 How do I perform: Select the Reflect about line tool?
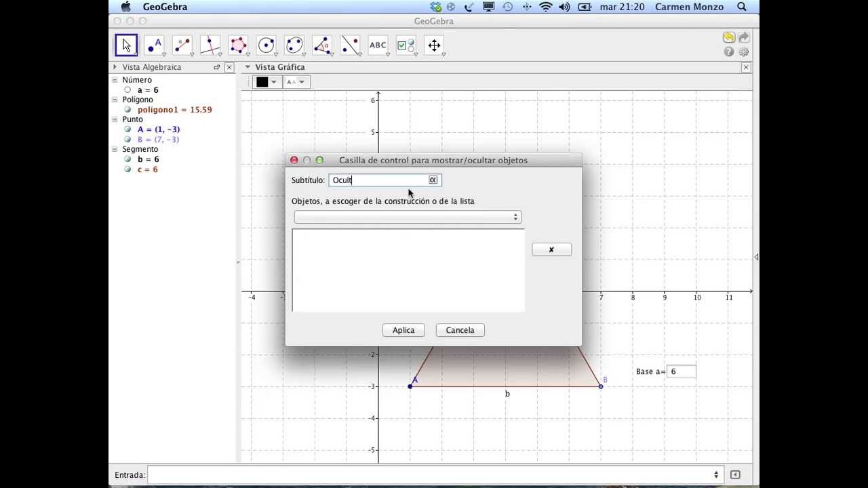coord(350,45)
